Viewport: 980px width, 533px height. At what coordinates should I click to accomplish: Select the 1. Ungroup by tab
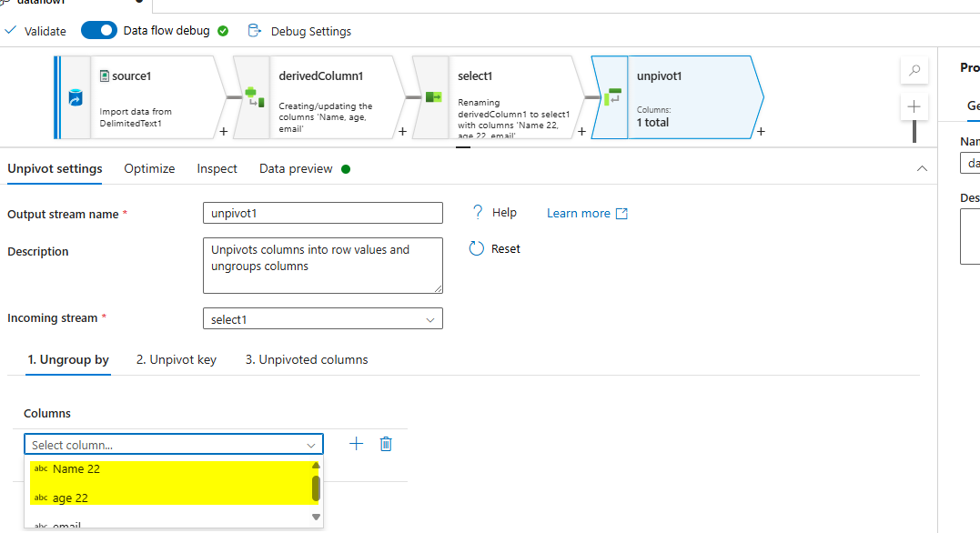click(x=68, y=360)
